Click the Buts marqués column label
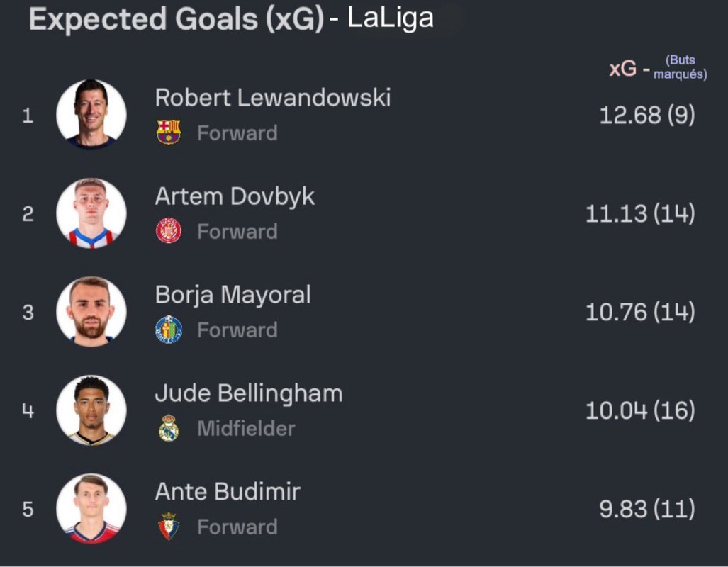 click(x=681, y=67)
